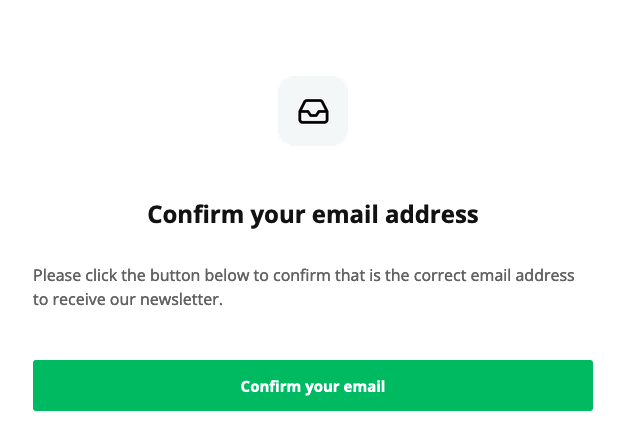This screenshot has width=625, height=421.
Task: Click the 'Confirm your email address' heading
Action: [x=313, y=214]
